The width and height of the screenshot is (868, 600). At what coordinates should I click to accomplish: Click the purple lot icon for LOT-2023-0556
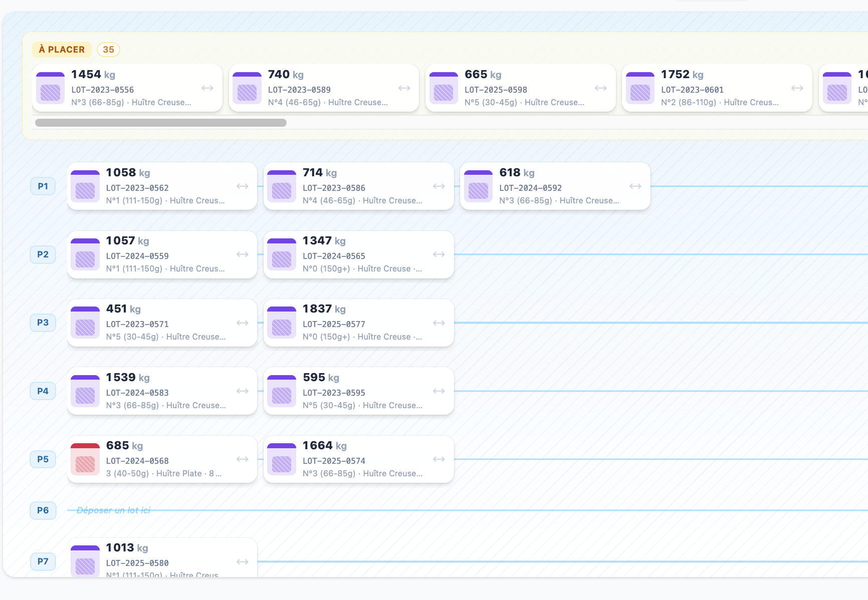pos(51,88)
